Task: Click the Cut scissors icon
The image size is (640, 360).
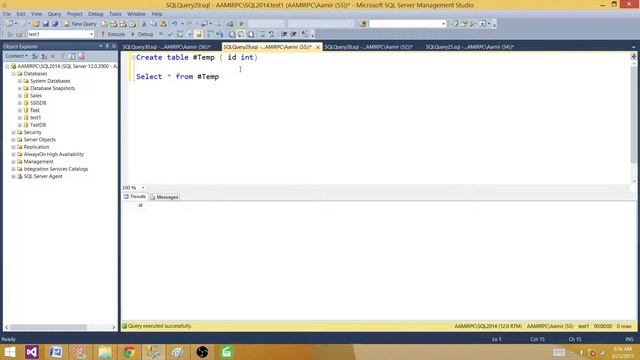Action: point(144,24)
